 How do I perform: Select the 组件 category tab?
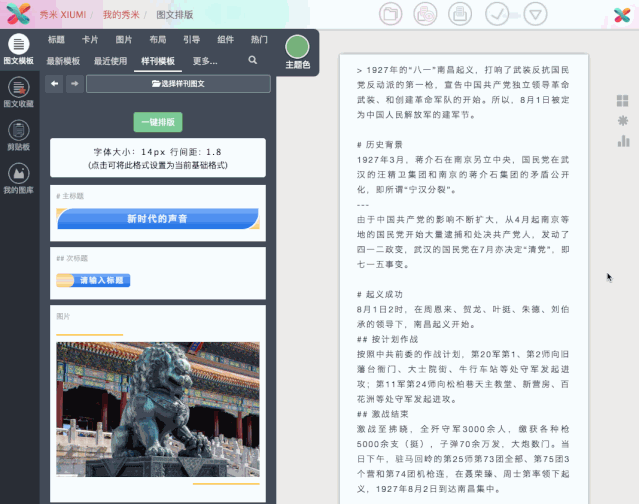pyautogui.click(x=225, y=40)
